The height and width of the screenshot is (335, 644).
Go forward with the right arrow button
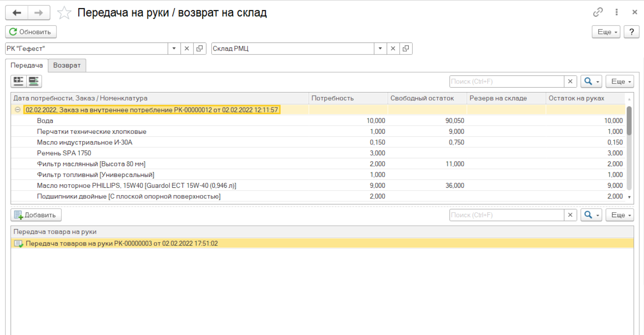click(39, 13)
